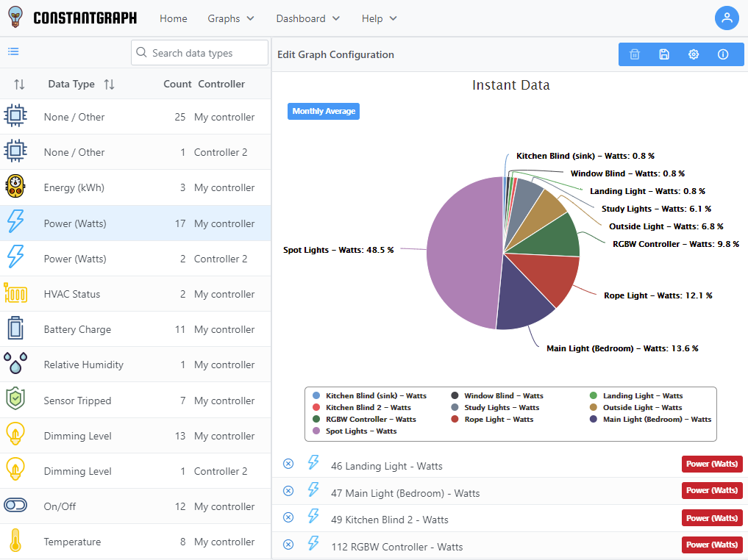Viewport: 748px width, 560px height.
Task: Toggle the Monthly Average option
Action: [x=324, y=111]
